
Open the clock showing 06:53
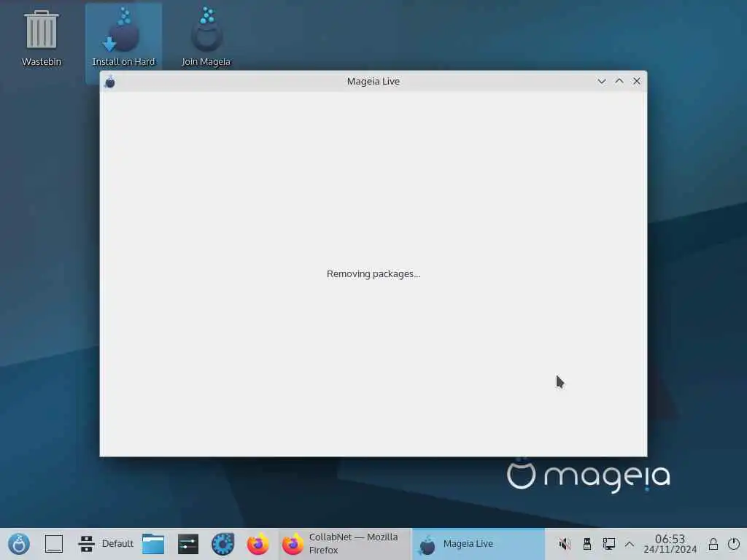point(670,544)
